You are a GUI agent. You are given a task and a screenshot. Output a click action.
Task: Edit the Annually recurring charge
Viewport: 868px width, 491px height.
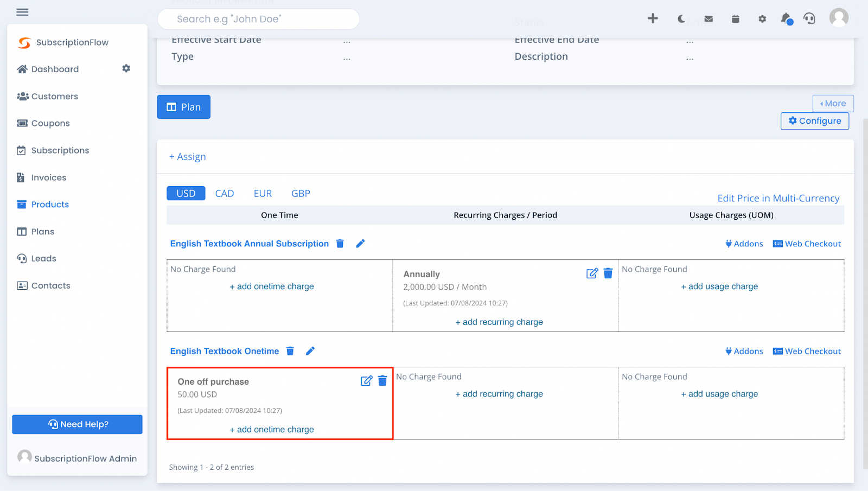coord(592,273)
